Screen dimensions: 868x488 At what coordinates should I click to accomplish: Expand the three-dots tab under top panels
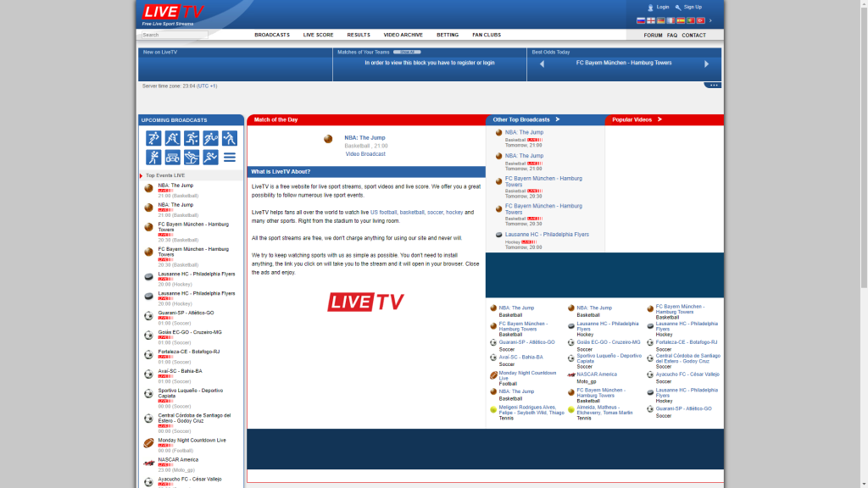[713, 86]
